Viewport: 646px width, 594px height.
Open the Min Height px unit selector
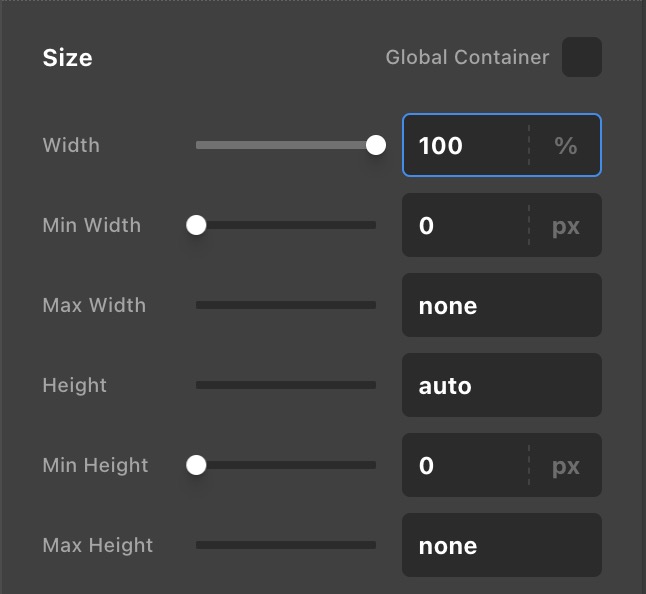[566, 465]
